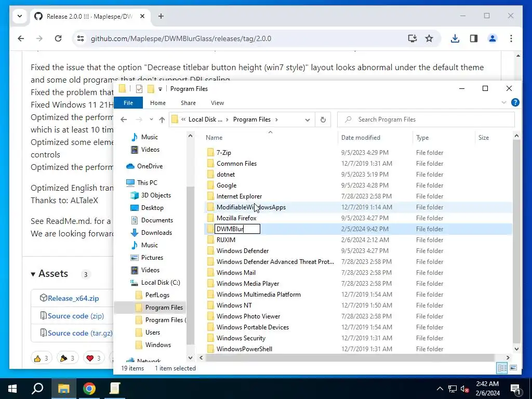Click the DWMBlur rename text field
Image resolution: width=532 pixels, height=399 pixels.
pyautogui.click(x=237, y=229)
